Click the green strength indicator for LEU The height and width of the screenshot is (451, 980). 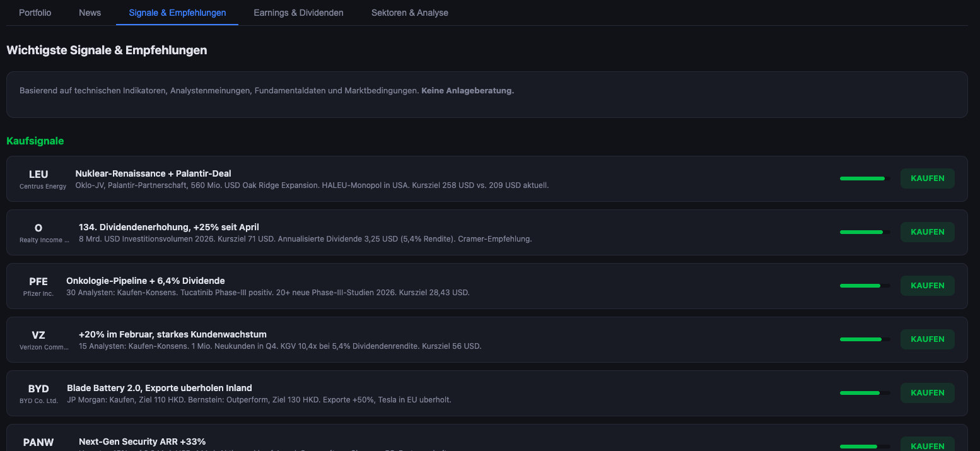862,178
